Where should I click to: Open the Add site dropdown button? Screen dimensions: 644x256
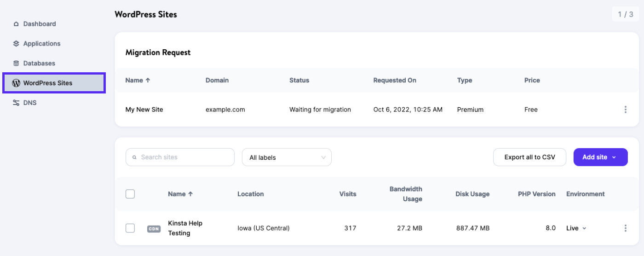click(x=600, y=157)
